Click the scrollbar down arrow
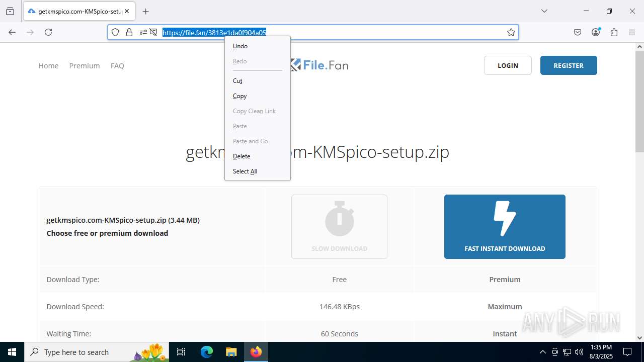 coord(639,338)
